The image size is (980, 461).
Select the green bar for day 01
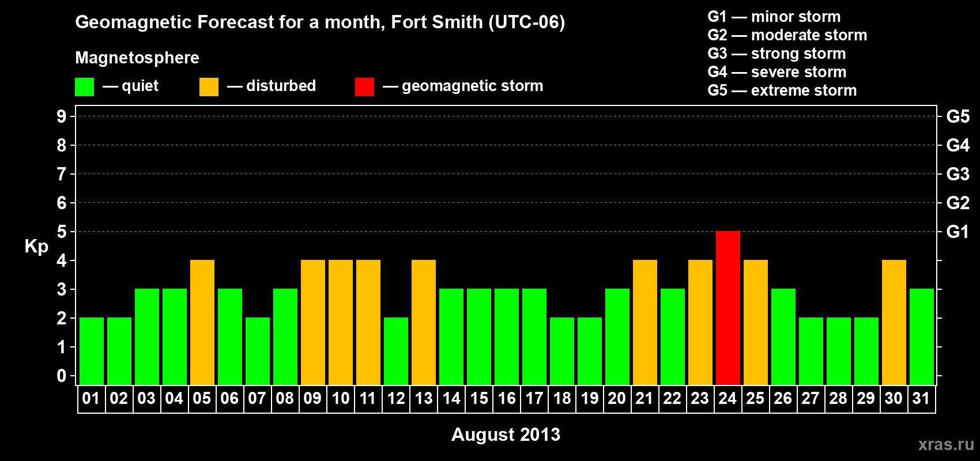coord(92,351)
